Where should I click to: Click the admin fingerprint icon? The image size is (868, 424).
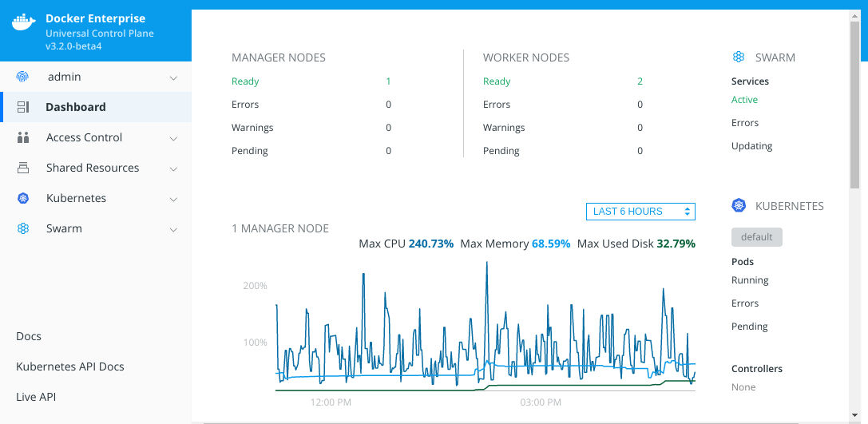[22, 77]
